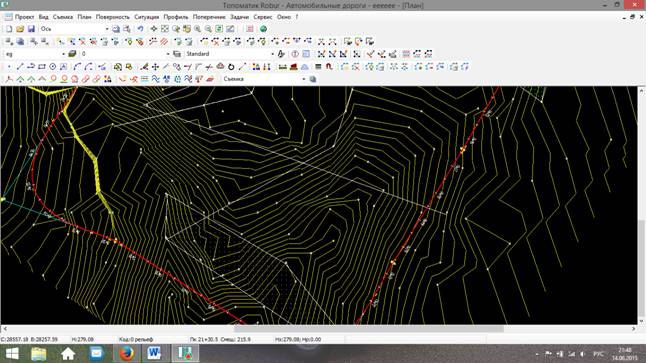Open the Сервис menu
Image resolution: width=646 pixels, height=363 pixels.
[262, 17]
